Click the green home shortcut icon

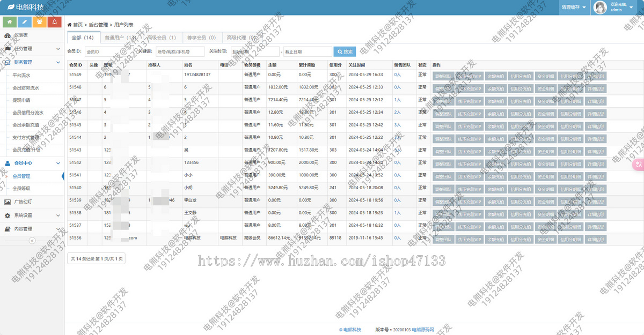[9, 22]
